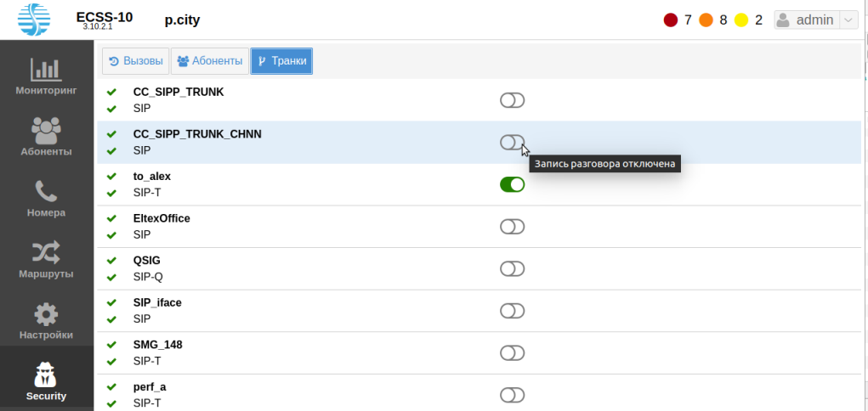Open the Номера phone sidebar section
The width and height of the screenshot is (868, 411).
coord(47,199)
